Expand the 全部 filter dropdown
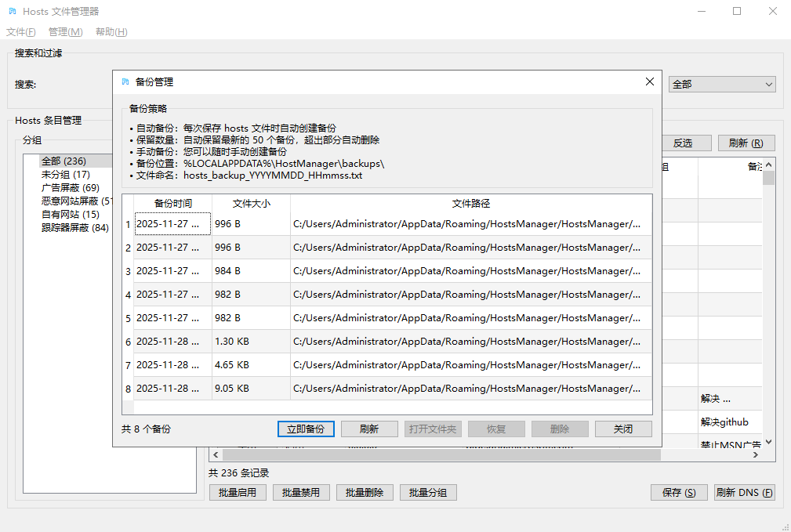Screen dimensions: 791x532 click(721, 85)
